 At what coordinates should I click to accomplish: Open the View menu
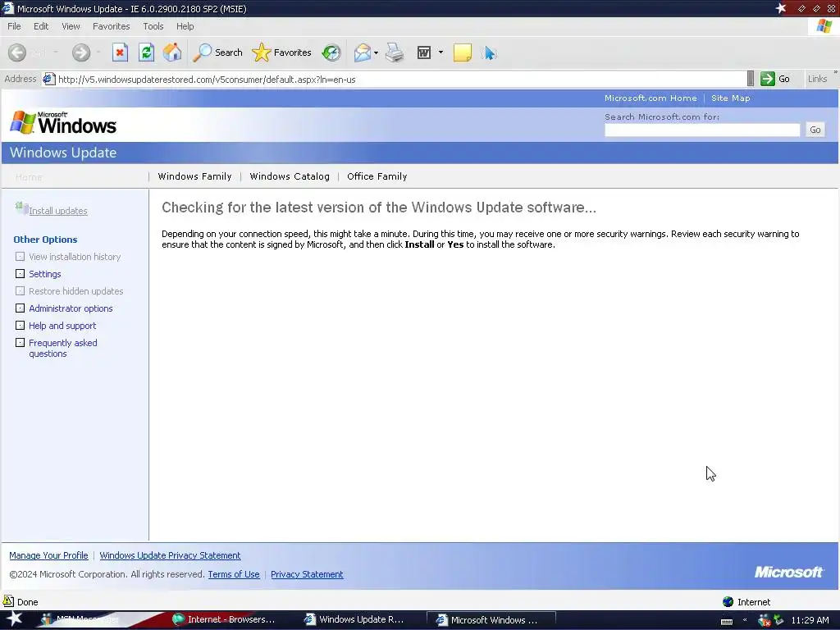click(x=71, y=26)
